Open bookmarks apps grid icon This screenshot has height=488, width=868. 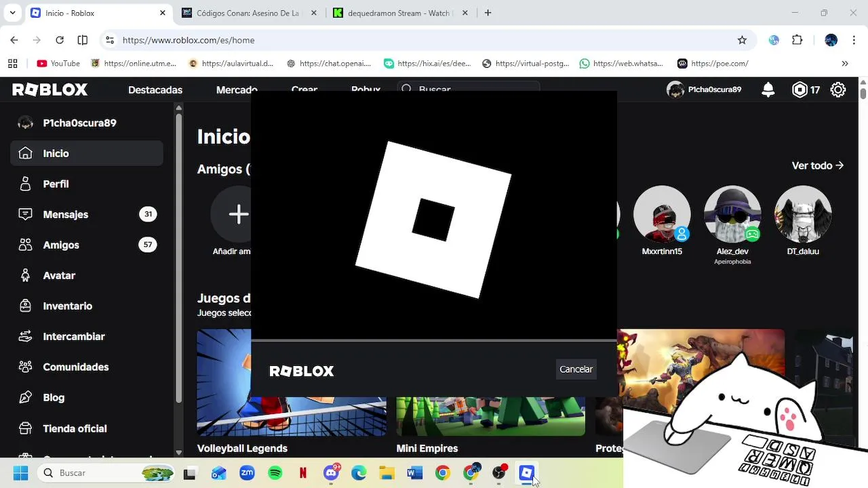click(13, 64)
